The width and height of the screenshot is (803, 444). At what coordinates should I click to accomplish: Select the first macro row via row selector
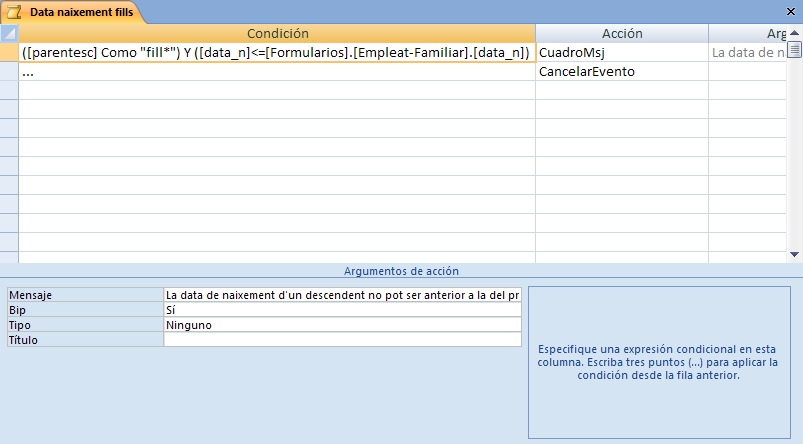pos(9,52)
